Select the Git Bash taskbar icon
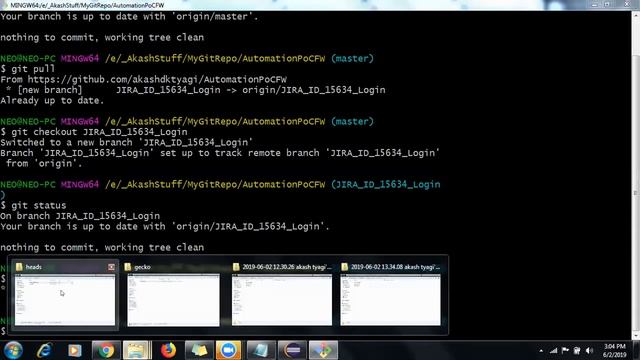 click(x=323, y=350)
